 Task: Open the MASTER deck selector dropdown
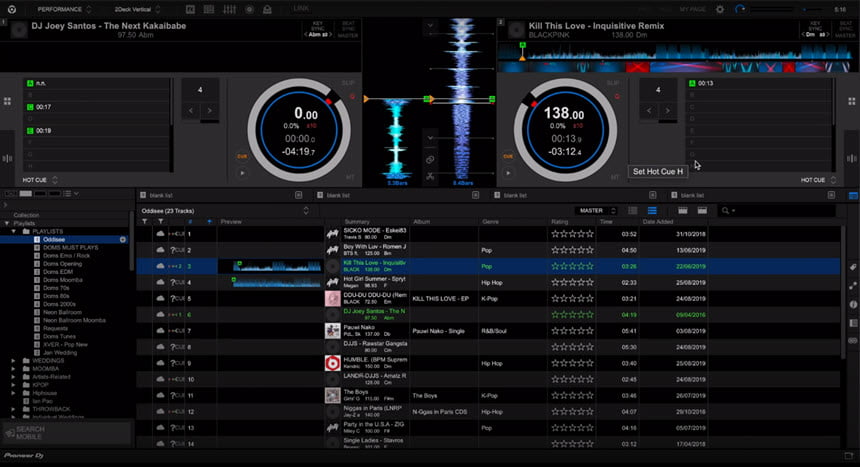tap(596, 211)
